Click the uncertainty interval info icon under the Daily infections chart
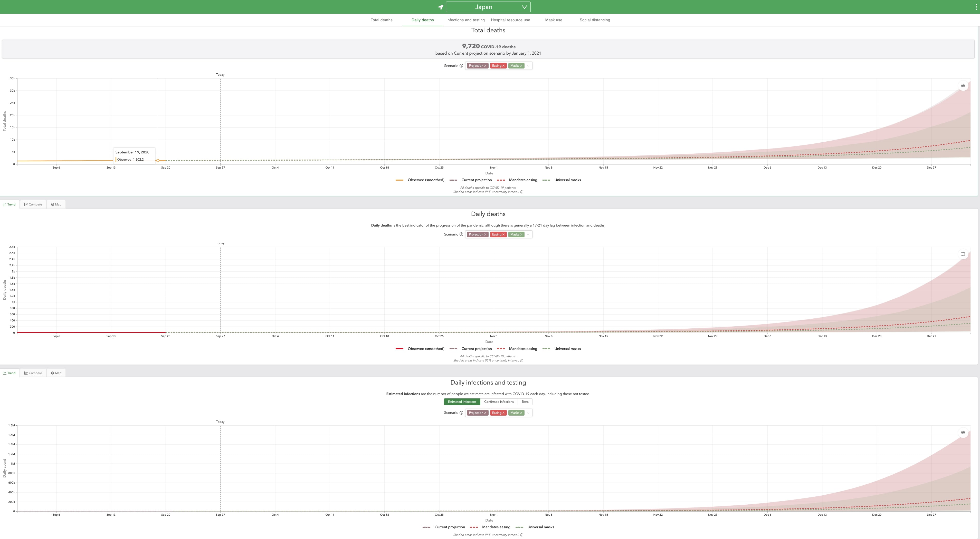Viewport: 980px width, 539px height. (521, 535)
